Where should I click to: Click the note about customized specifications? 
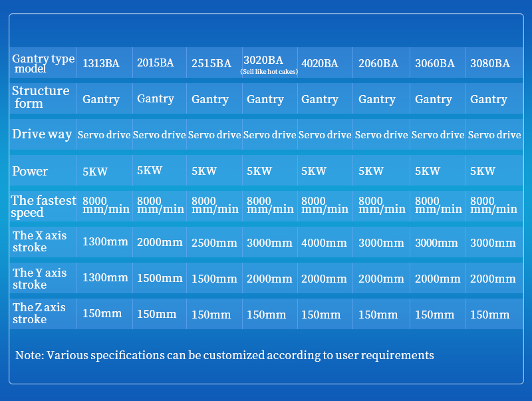pyautogui.click(x=225, y=355)
